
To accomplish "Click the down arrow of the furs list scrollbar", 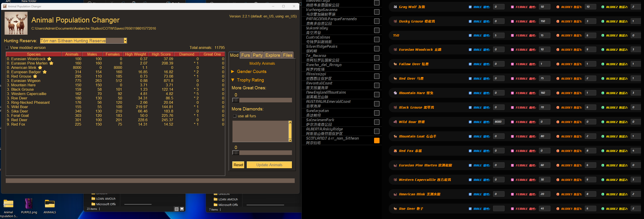I will tap(290, 140).
